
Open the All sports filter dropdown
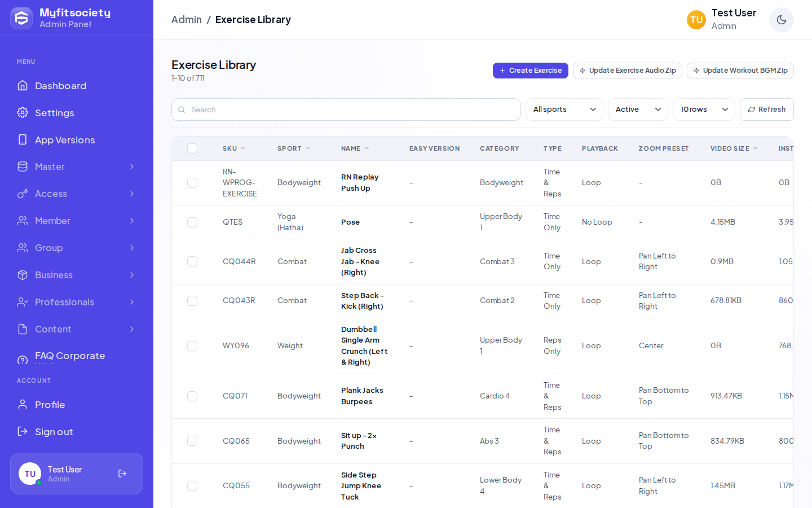(564, 110)
